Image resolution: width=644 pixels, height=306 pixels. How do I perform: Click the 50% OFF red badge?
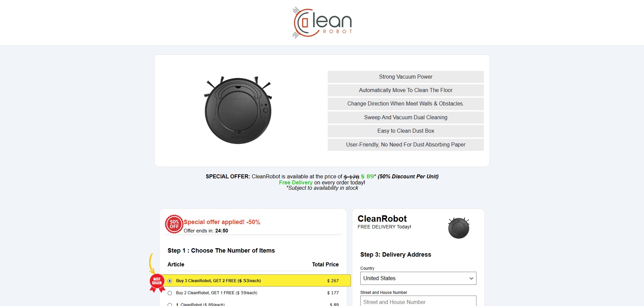click(x=174, y=224)
